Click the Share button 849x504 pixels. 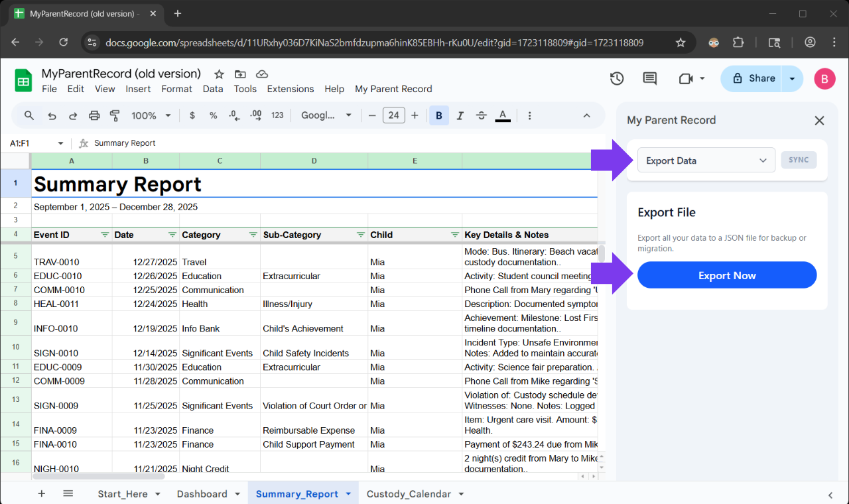[x=751, y=78]
